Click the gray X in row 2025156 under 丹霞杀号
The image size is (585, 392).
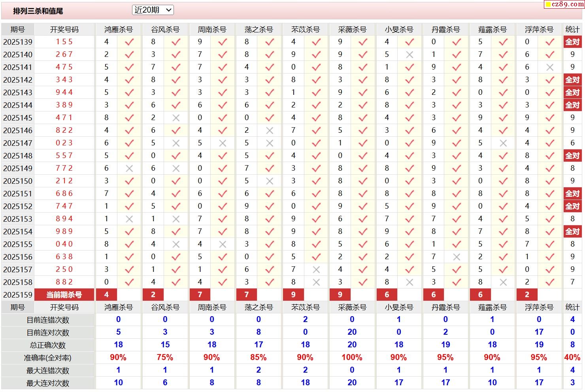pos(457,257)
